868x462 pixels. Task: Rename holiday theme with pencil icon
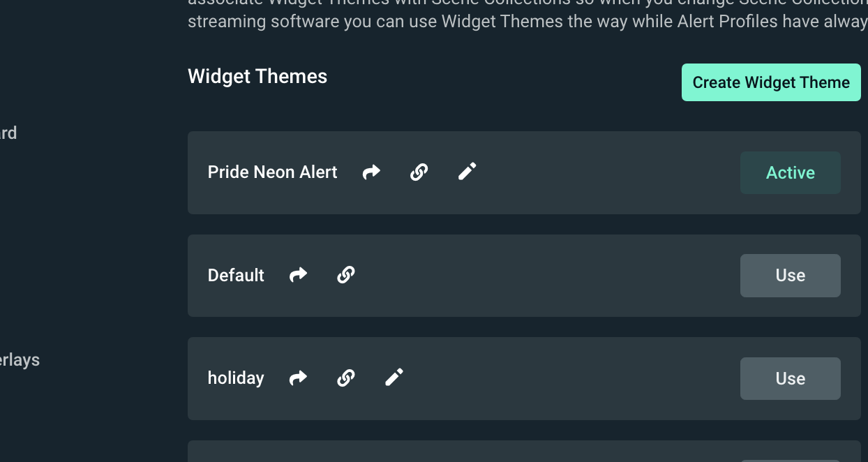tap(394, 378)
